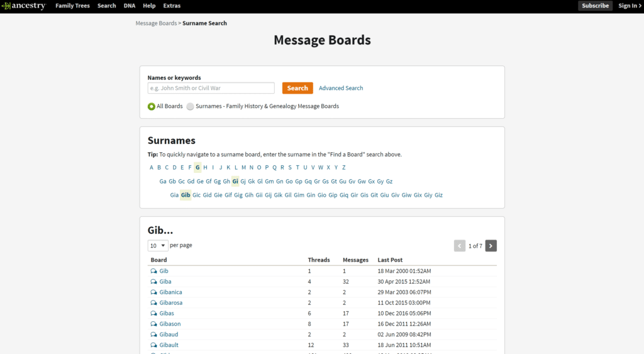Open the DNA menu
Screen dimensions: 644x354
click(x=129, y=6)
